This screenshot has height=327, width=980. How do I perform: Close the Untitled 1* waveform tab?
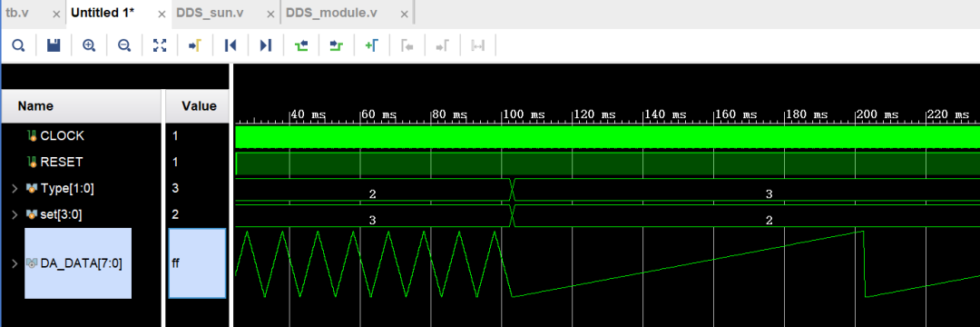click(x=162, y=14)
